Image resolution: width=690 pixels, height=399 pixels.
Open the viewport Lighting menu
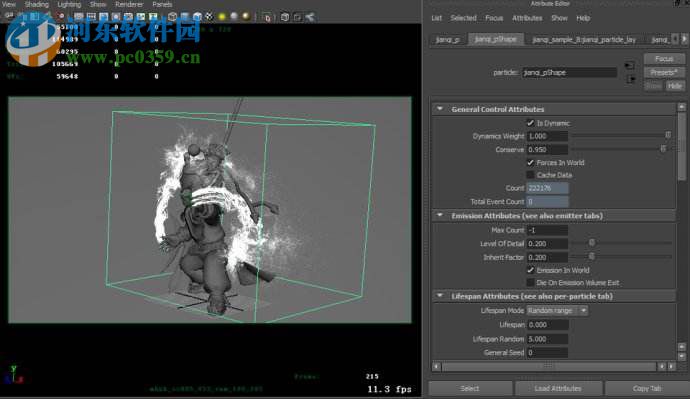click(69, 4)
